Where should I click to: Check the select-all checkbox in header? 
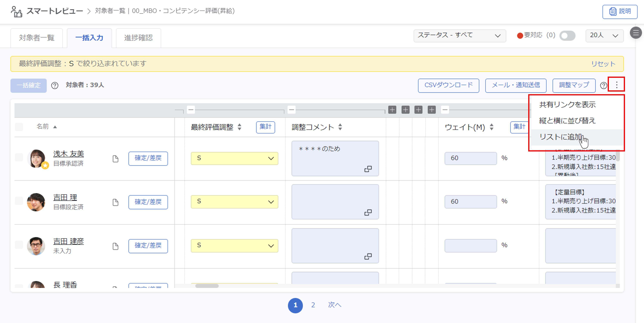click(19, 127)
